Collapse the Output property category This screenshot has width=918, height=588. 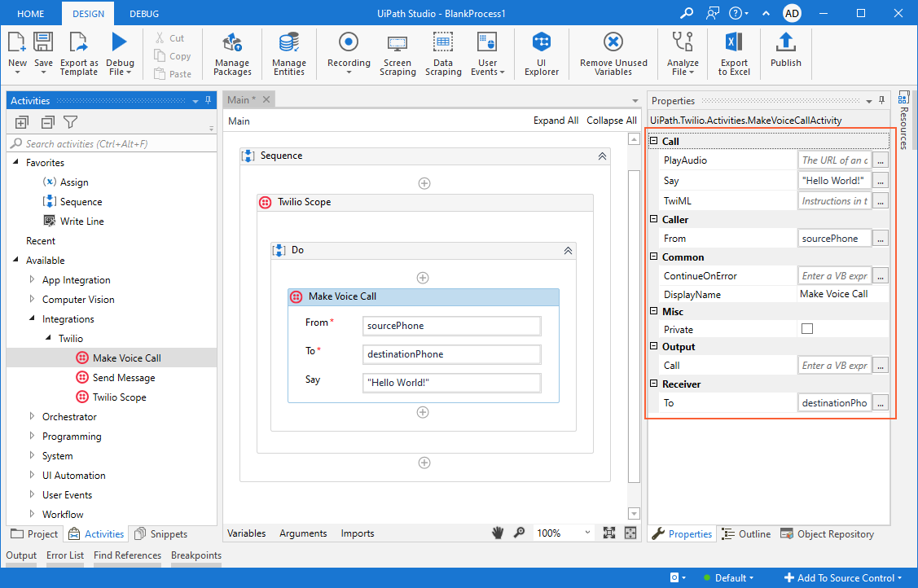pos(654,346)
